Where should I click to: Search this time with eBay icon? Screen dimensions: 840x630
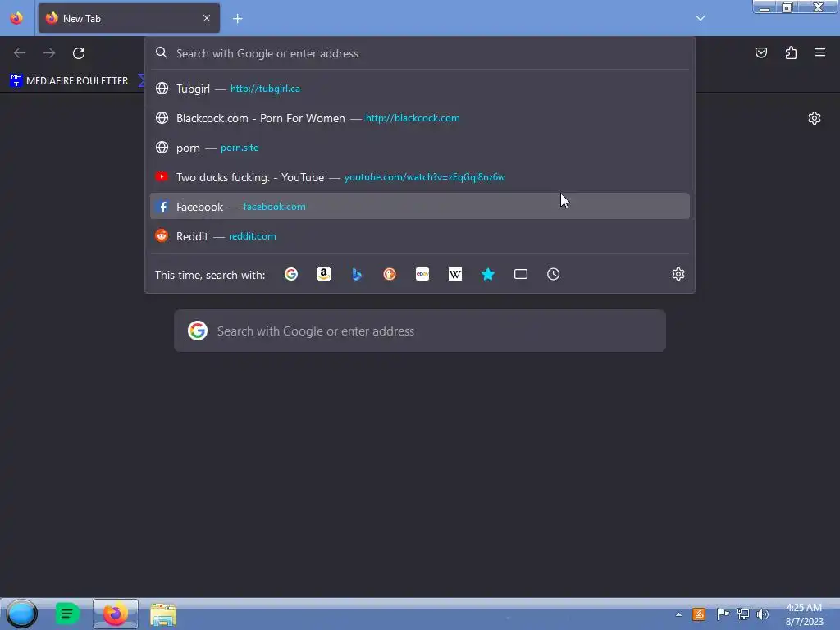422,274
